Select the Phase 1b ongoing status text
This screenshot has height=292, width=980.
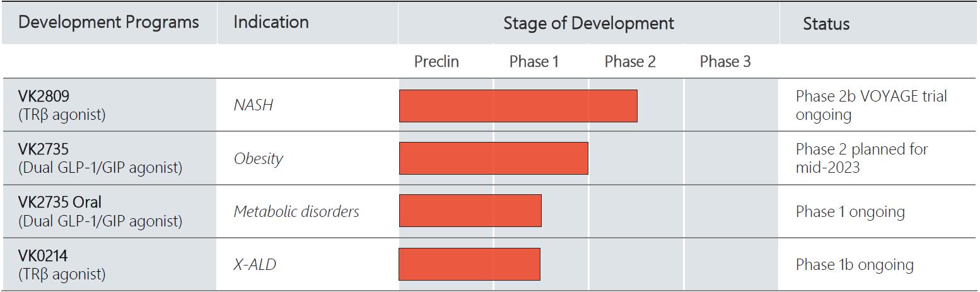tap(855, 265)
